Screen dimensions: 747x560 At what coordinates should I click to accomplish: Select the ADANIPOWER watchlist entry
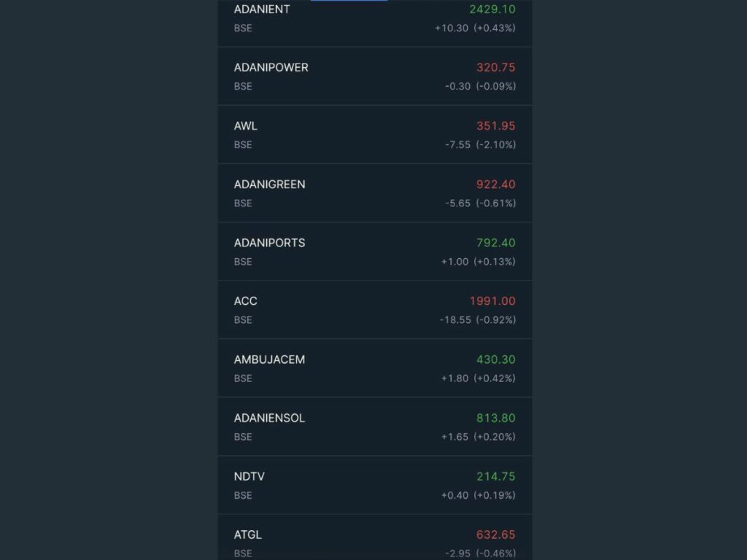point(374,76)
